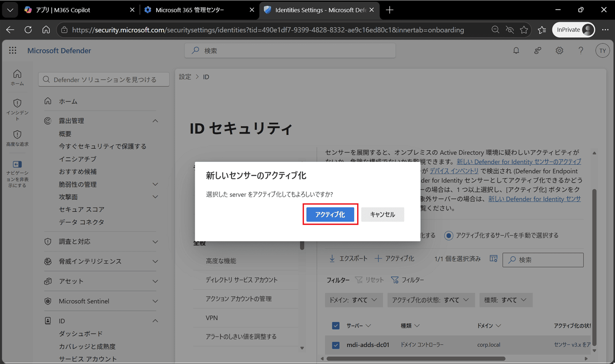Click the フィルター funnel button

(x=408, y=280)
